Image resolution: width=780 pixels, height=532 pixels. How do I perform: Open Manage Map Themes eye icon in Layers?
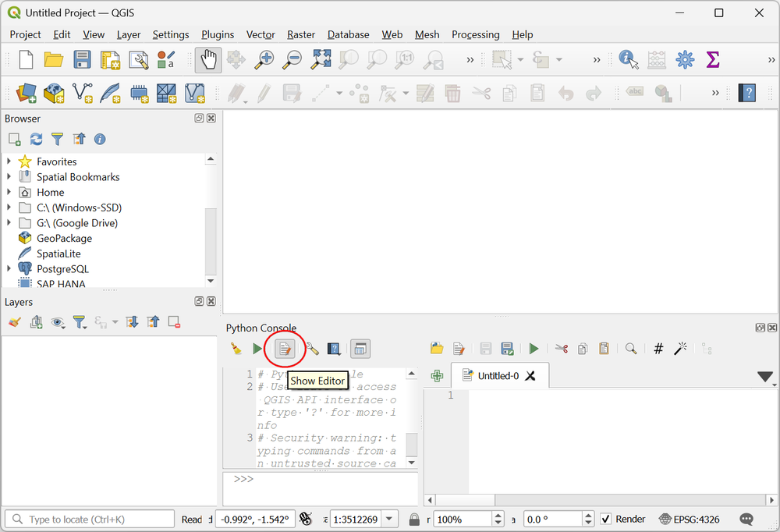(x=58, y=322)
